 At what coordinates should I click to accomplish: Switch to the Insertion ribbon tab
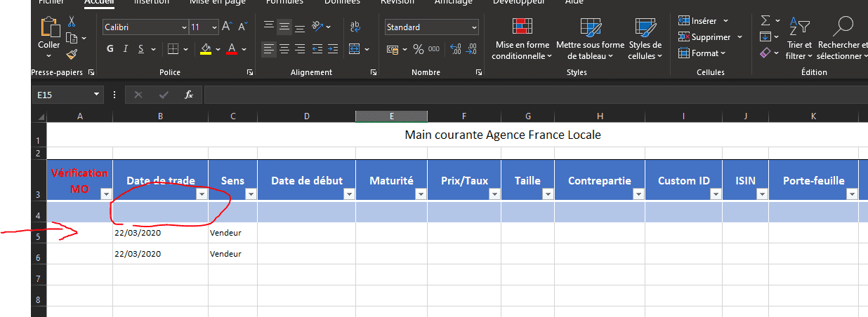(150, 2)
